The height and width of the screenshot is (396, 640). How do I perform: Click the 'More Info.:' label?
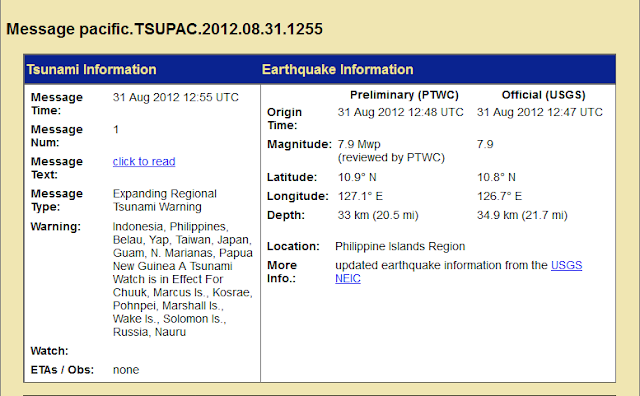click(x=282, y=272)
